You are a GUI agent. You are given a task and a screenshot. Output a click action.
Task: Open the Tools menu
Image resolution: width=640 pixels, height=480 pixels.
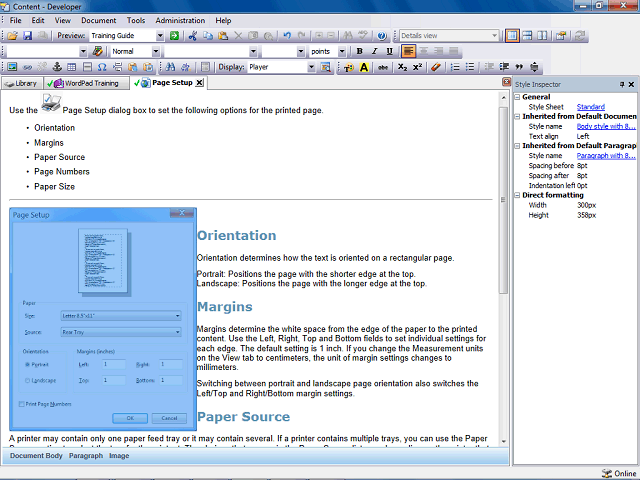pyautogui.click(x=136, y=20)
